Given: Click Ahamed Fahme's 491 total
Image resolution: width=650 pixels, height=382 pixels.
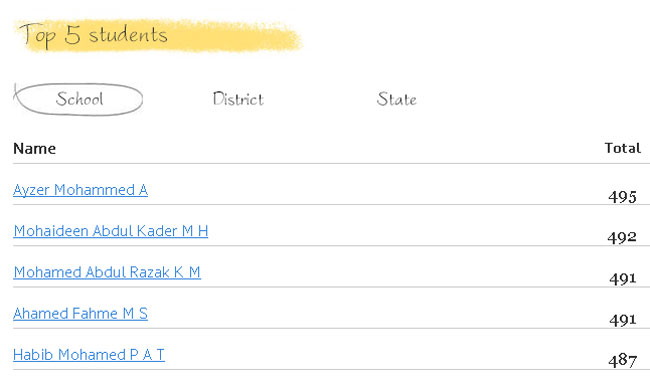Looking at the screenshot, I should [623, 320].
